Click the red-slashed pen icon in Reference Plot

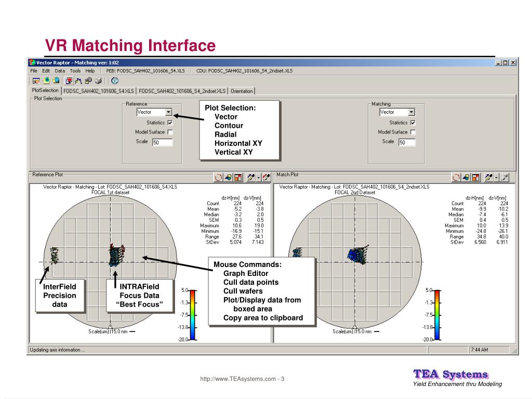click(267, 178)
